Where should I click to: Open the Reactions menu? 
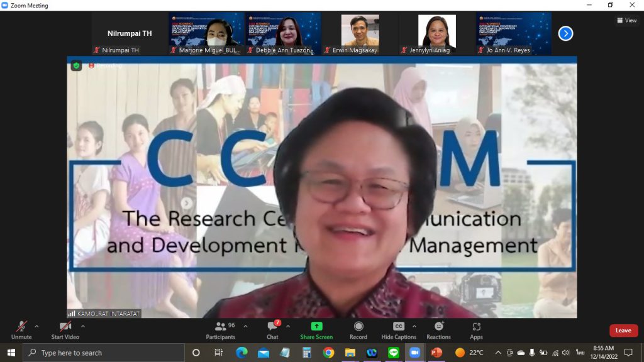click(x=438, y=331)
